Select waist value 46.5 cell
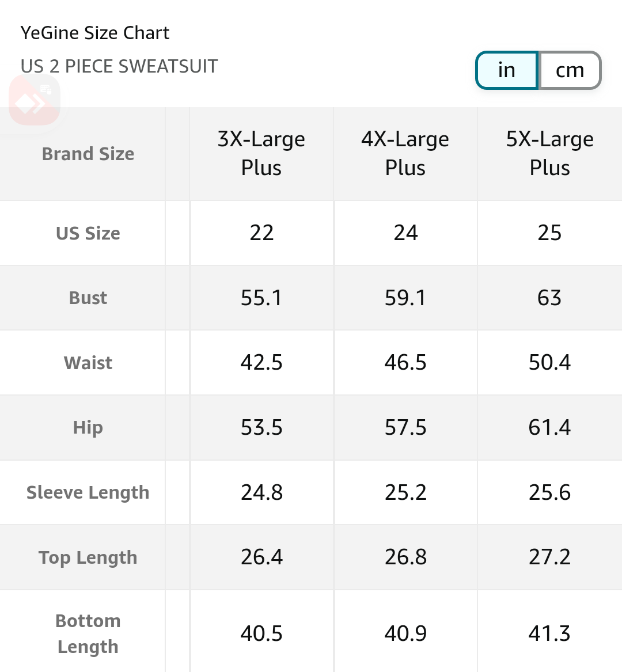Viewport: 622px width, 672px height. pyautogui.click(x=405, y=363)
